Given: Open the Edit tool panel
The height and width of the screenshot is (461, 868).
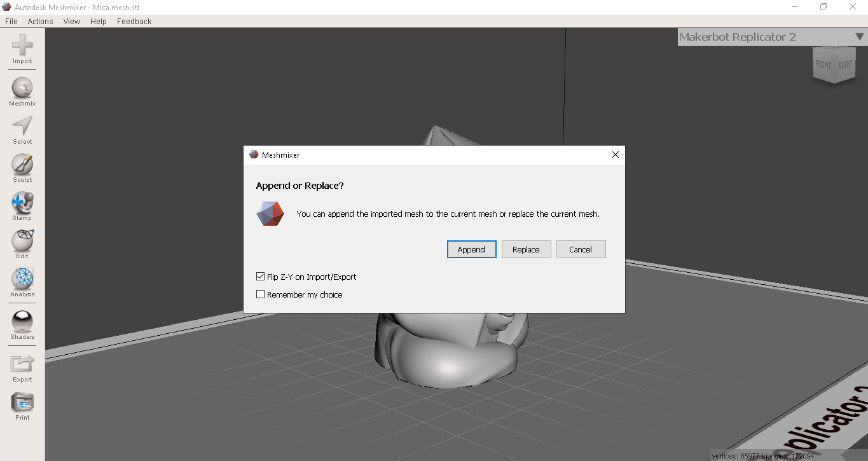Looking at the screenshot, I should (22, 241).
